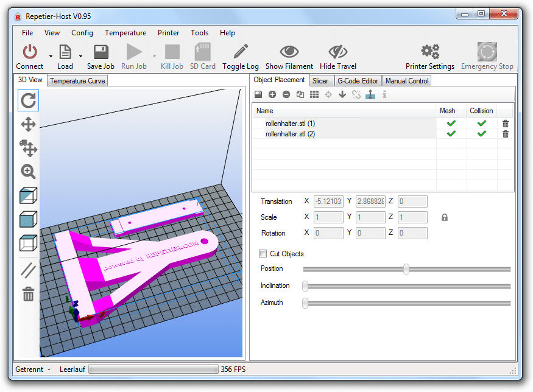Click the Kill Job stop icon
Screen dimensions: 533x392
pos(172,52)
